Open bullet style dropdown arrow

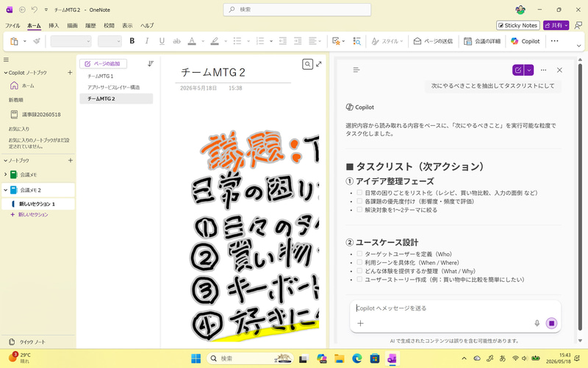(248, 41)
